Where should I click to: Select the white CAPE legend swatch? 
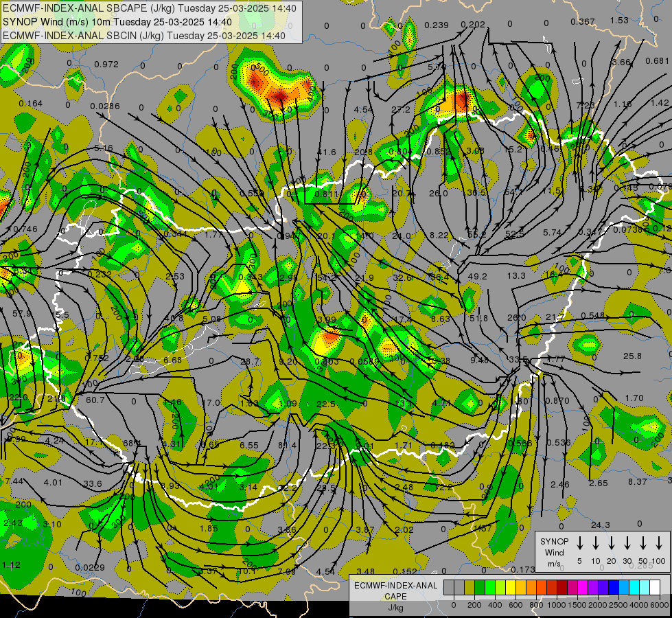tap(655, 587)
